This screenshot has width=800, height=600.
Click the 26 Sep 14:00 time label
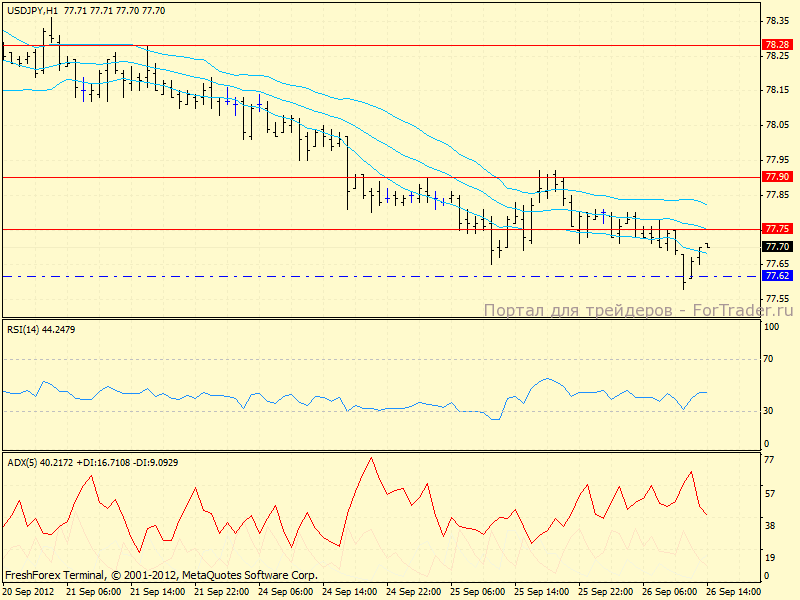[x=739, y=591]
